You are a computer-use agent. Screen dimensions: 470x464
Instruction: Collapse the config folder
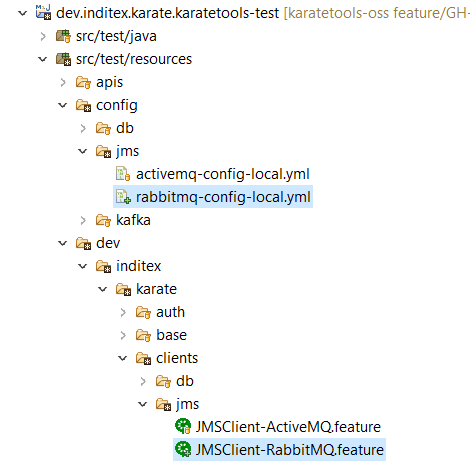tap(63, 105)
